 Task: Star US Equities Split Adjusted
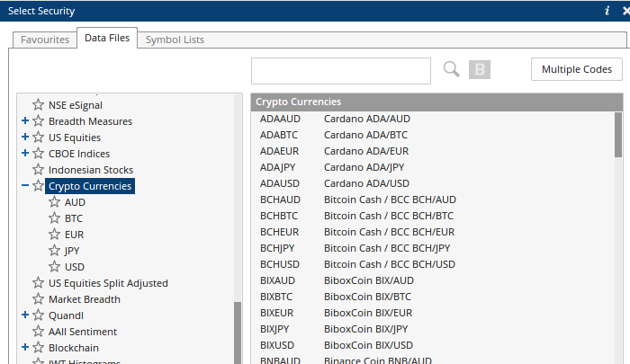pos(38,282)
